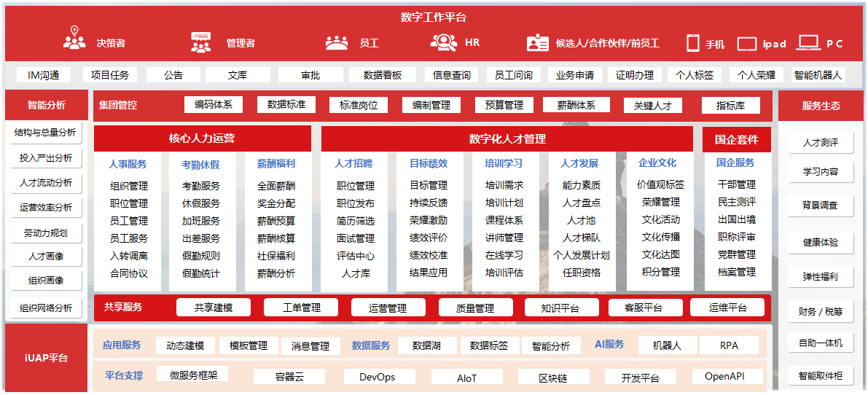Click the 编码体系 box in 集团管控
This screenshot has width=868, height=395.
pos(213,105)
